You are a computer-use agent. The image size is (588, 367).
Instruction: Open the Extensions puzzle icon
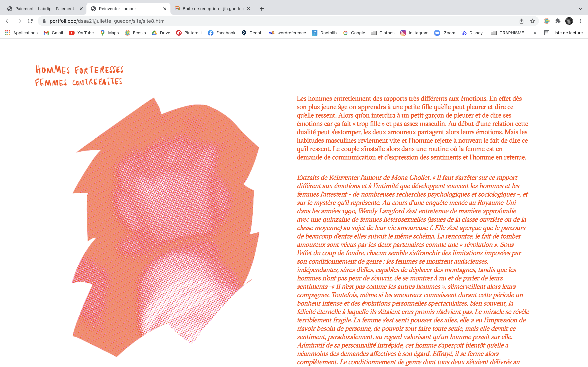coord(558,21)
